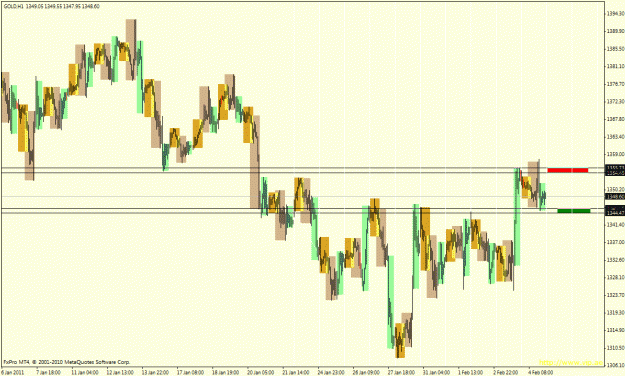Click the 1389.90 price axis label

pos(616,31)
